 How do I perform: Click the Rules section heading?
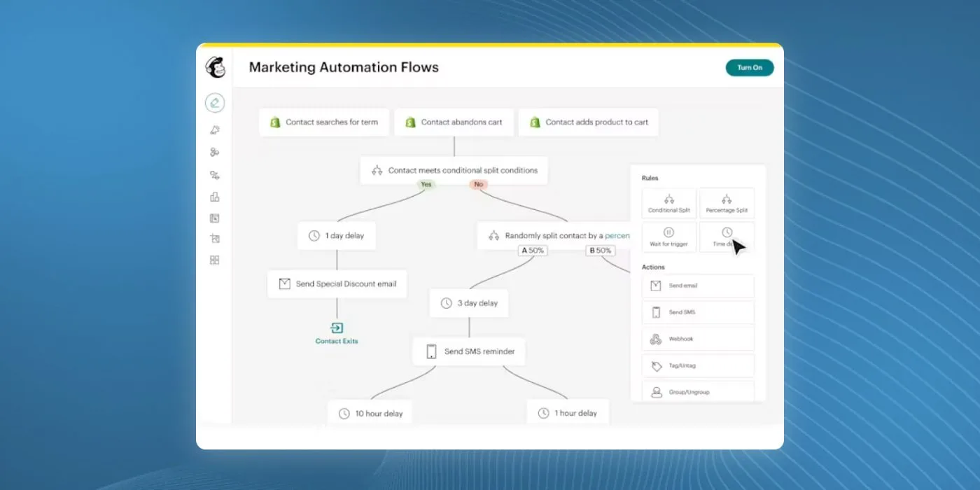click(650, 178)
